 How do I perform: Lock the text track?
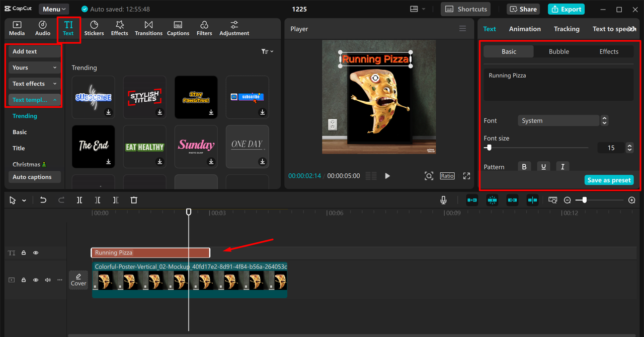(x=24, y=253)
